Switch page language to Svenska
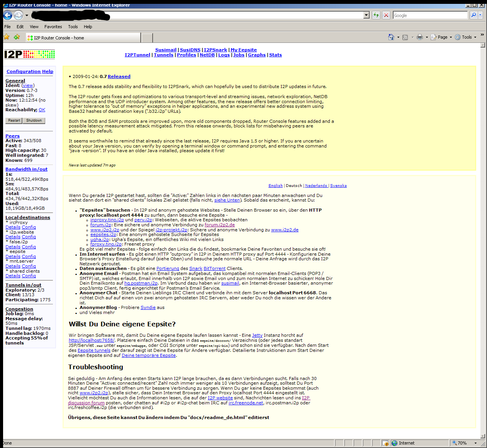The image size is (487, 448). click(x=338, y=186)
